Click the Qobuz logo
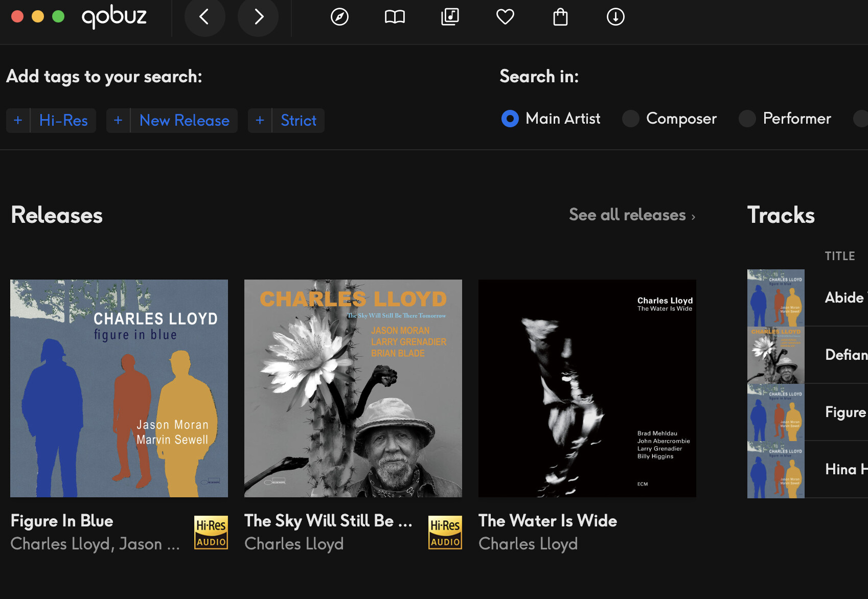 (114, 17)
